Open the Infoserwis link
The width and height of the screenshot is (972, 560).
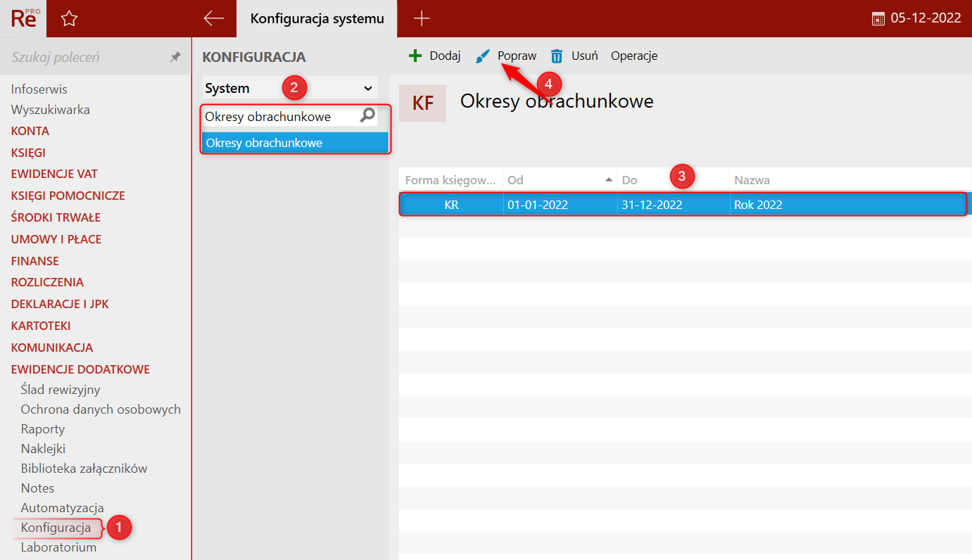pyautogui.click(x=39, y=89)
